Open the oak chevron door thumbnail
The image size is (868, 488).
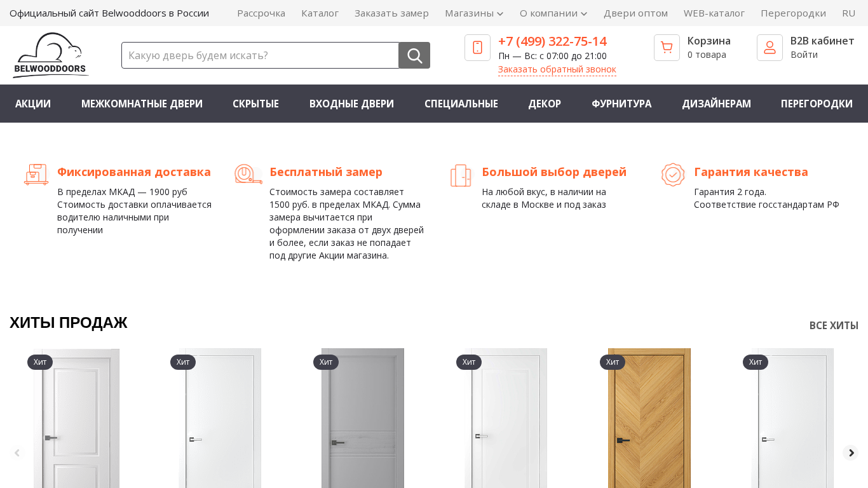point(649,418)
